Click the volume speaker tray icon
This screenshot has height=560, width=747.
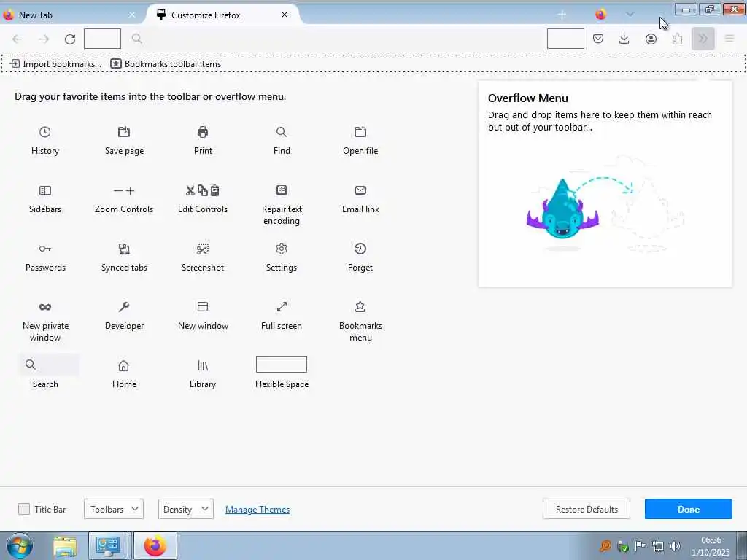(675, 546)
